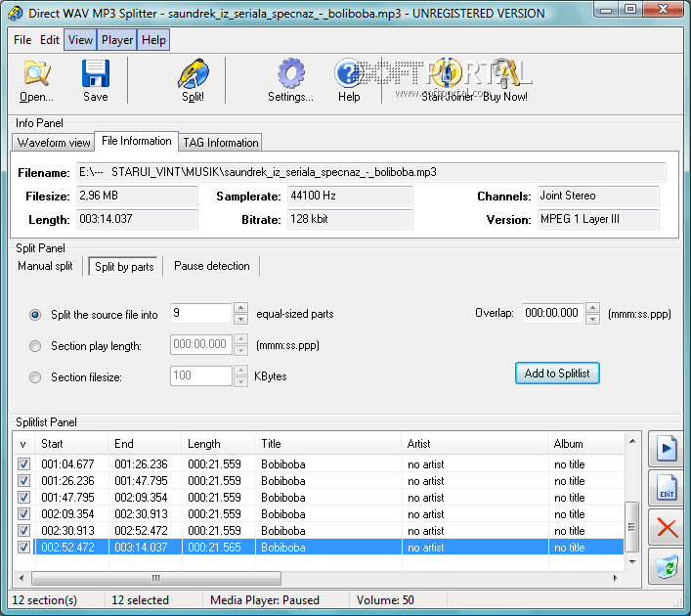Click the Length column header
This screenshot has width=691, height=616.
point(218,444)
